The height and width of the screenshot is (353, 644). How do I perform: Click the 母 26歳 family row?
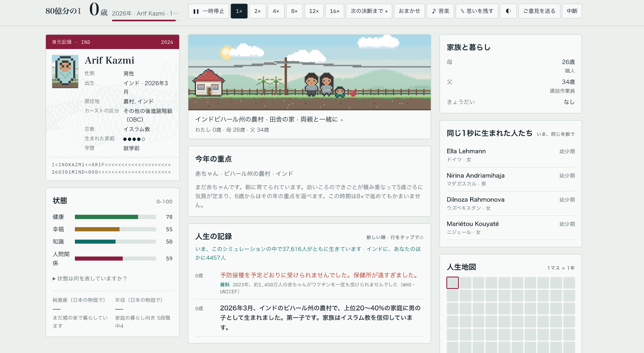[511, 66]
